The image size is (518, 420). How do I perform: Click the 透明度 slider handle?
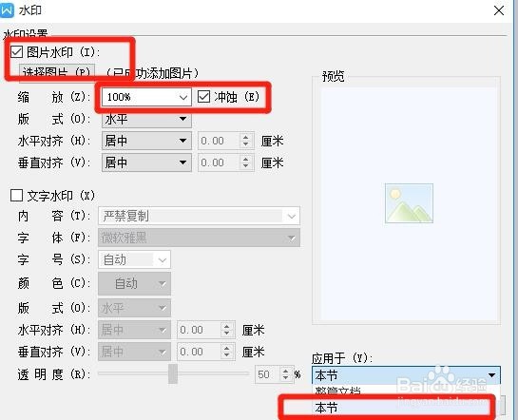(172, 373)
